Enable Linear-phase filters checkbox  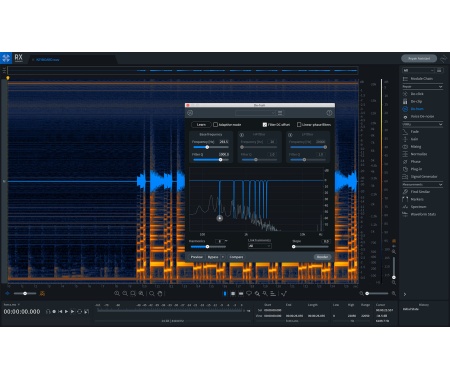[299, 125]
